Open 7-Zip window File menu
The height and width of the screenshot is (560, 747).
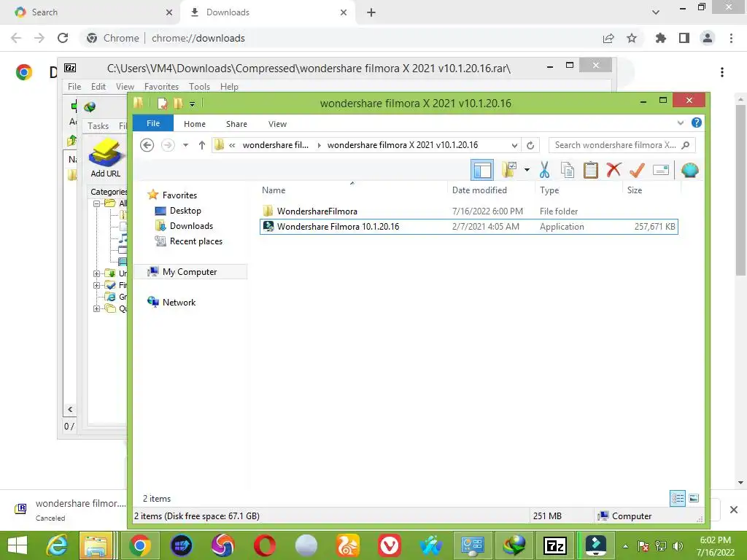tap(74, 87)
